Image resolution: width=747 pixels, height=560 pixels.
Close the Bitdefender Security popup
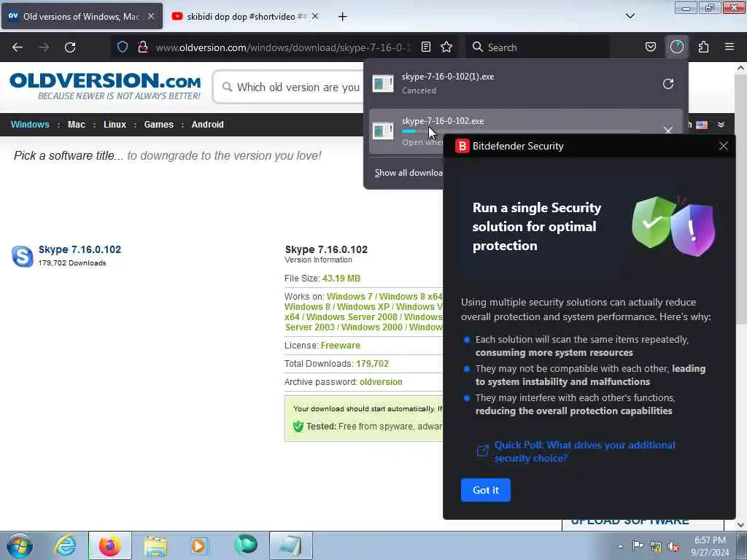[x=723, y=146]
